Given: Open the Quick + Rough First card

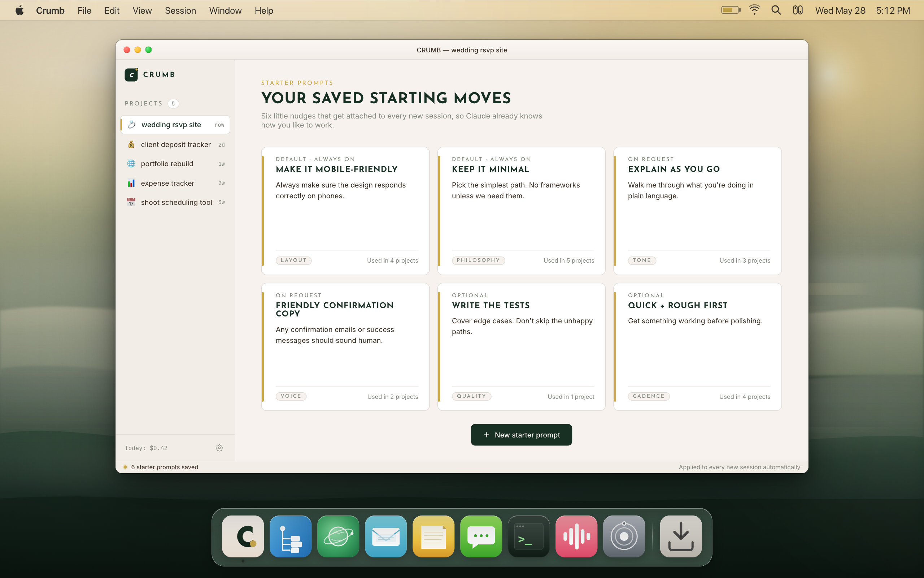Looking at the screenshot, I should coord(697,347).
